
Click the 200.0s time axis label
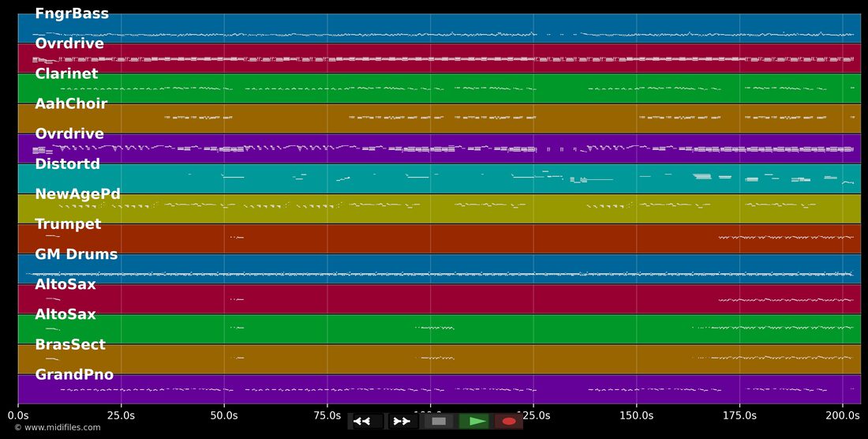[843, 415]
